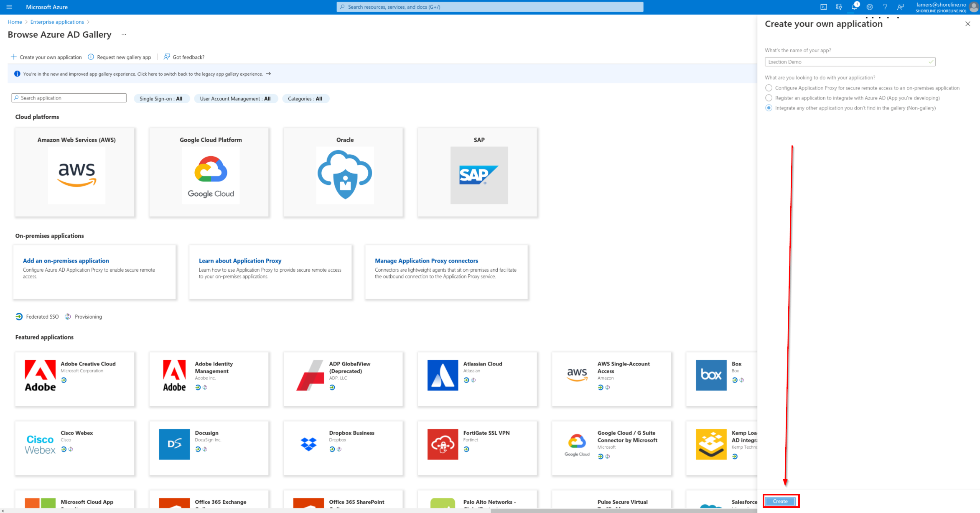Viewport: 980px width, 513px height.
Task: Open Office 365 Exchange tile
Action: (x=209, y=500)
